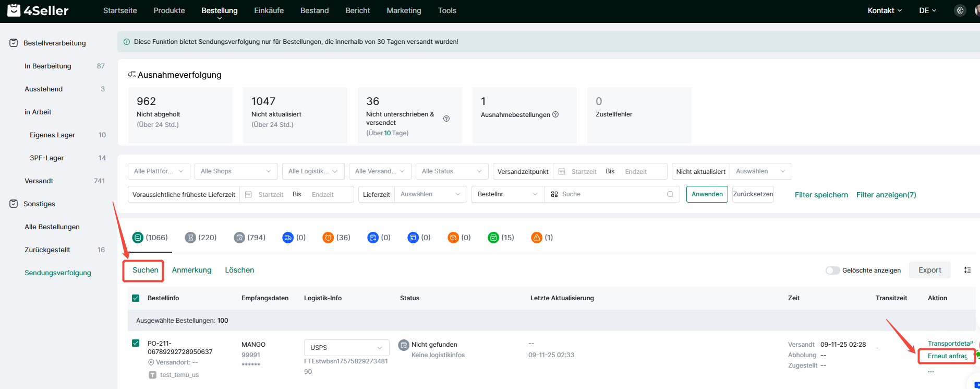Select the orange warning status icon (1)

pyautogui.click(x=537, y=238)
